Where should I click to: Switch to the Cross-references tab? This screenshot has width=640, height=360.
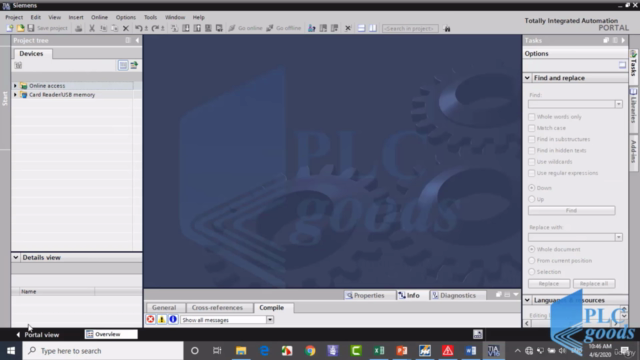tap(217, 308)
